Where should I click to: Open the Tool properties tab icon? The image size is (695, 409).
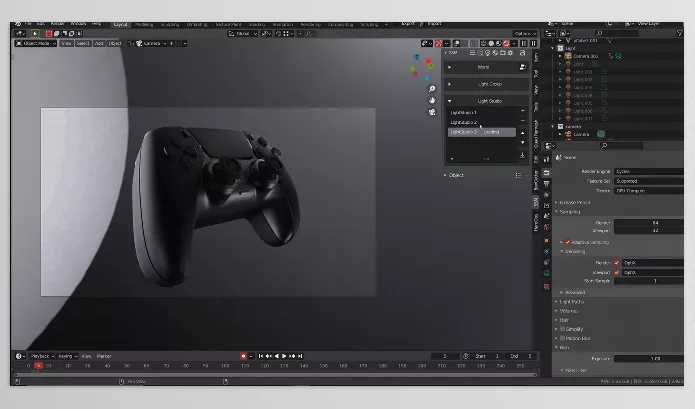pyautogui.click(x=547, y=159)
